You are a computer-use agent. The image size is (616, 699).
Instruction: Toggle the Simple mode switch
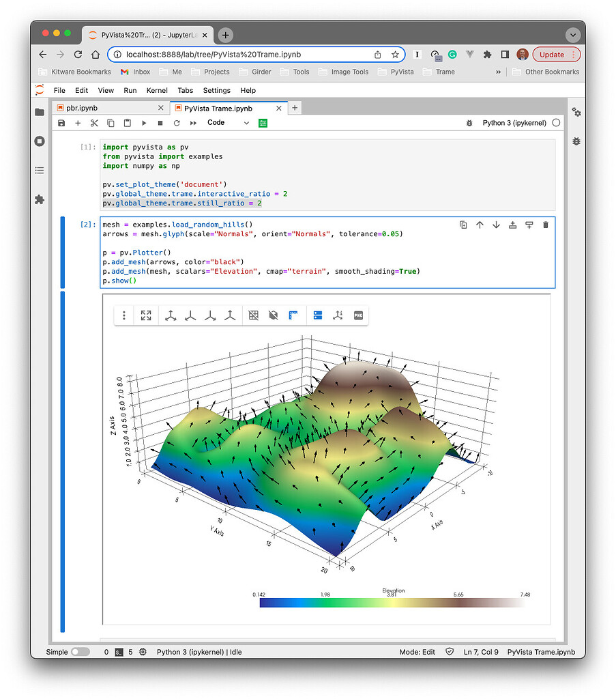tap(80, 652)
